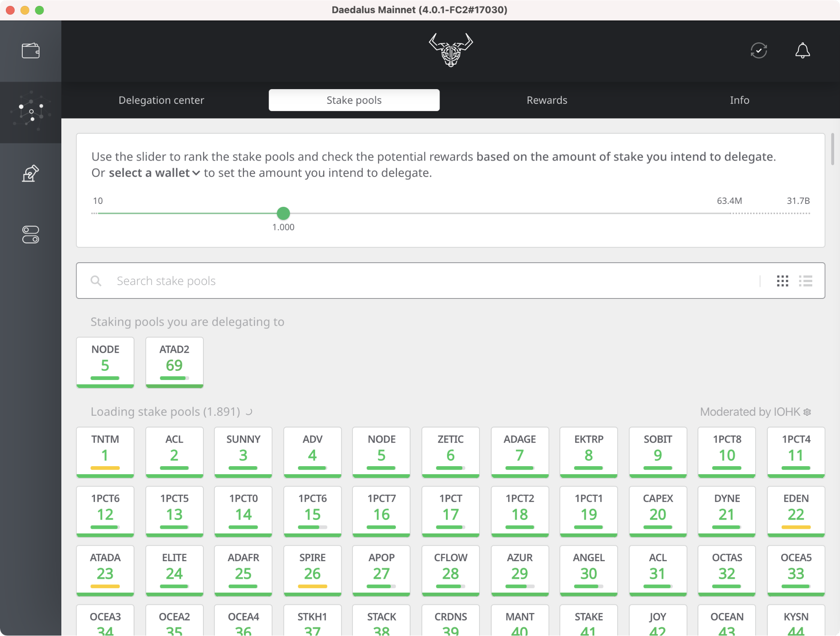Click the ATAD2 delegated pool tile
Viewport: 840px width, 636px height.
point(174,362)
